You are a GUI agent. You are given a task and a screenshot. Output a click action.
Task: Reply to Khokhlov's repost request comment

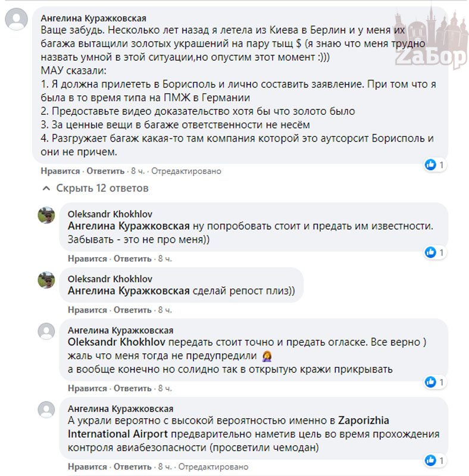coord(133,310)
